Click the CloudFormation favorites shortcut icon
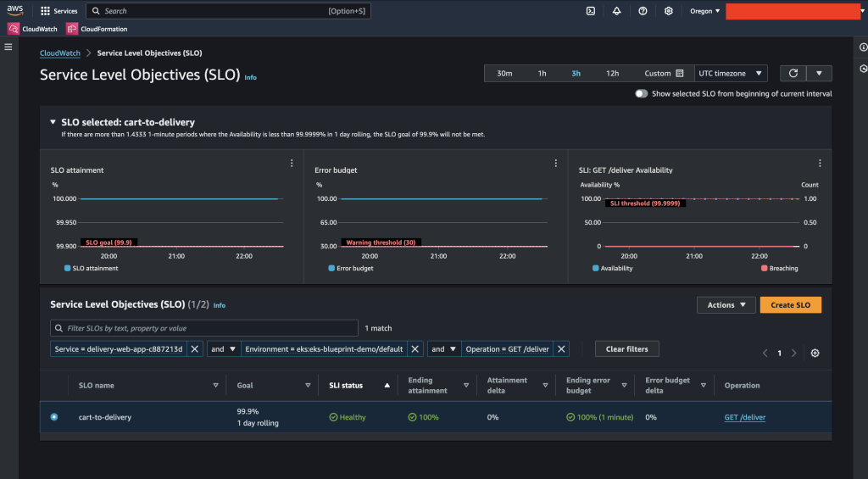This screenshot has width=868, height=479. (x=72, y=29)
